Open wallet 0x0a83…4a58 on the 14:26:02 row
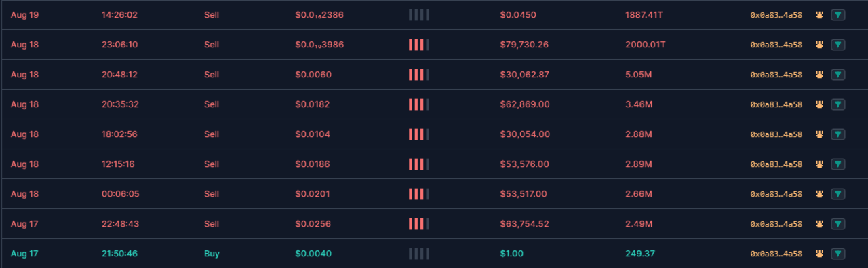The width and height of the screenshot is (868, 268). (x=776, y=15)
